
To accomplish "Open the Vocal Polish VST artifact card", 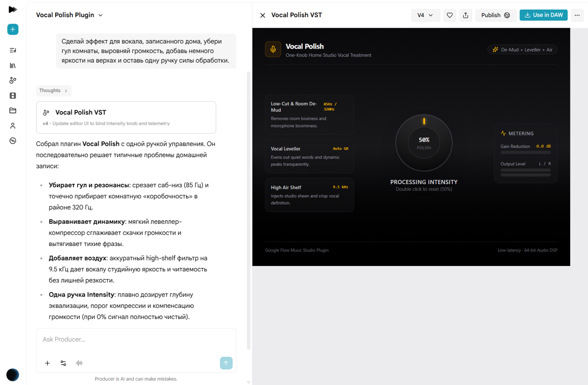I will click(126, 117).
